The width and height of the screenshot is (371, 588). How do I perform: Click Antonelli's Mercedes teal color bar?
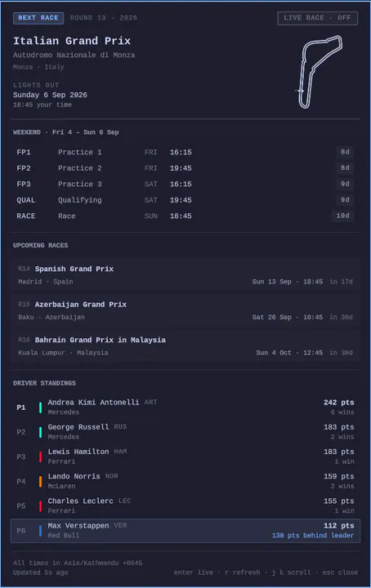41,408
